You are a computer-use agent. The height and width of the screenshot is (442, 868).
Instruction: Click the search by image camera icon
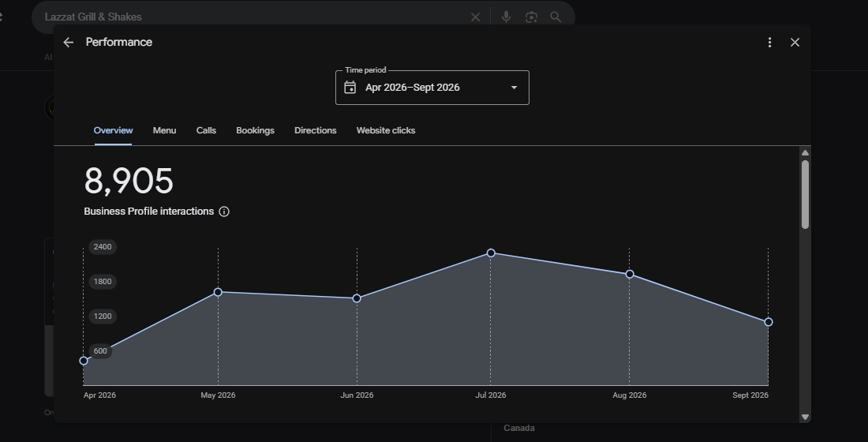point(531,17)
